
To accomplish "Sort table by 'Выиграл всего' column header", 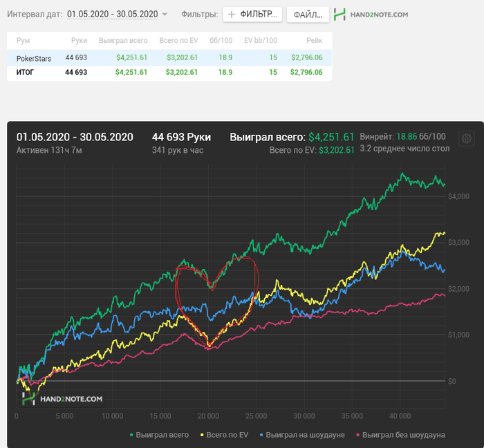I will pyautogui.click(x=123, y=40).
